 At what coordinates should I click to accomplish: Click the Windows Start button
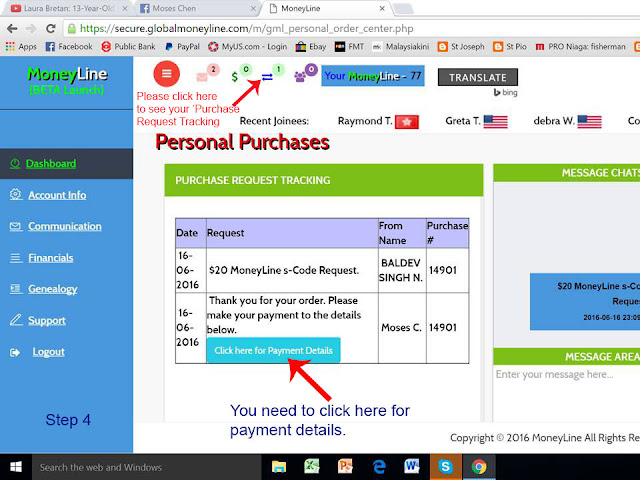point(16,467)
